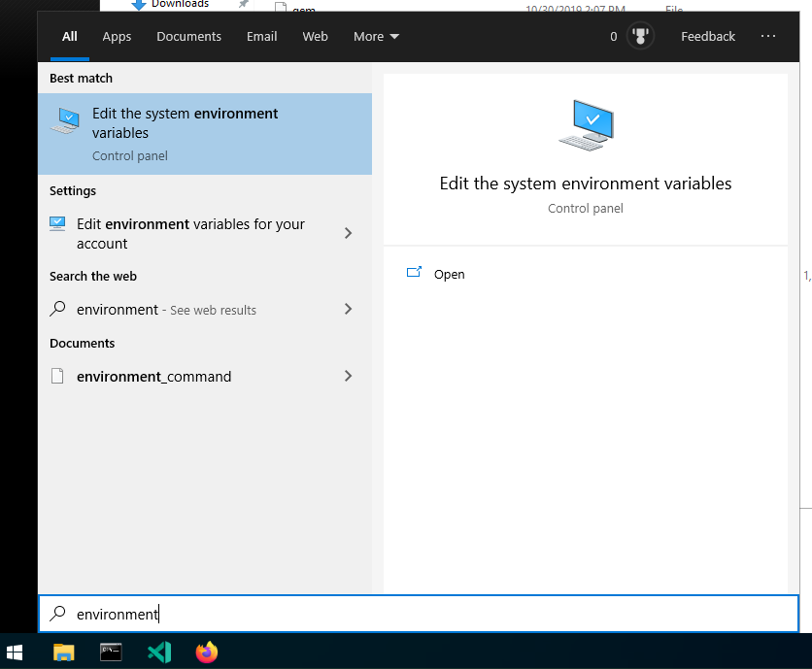Select Edit the system environment variables result

click(204, 133)
